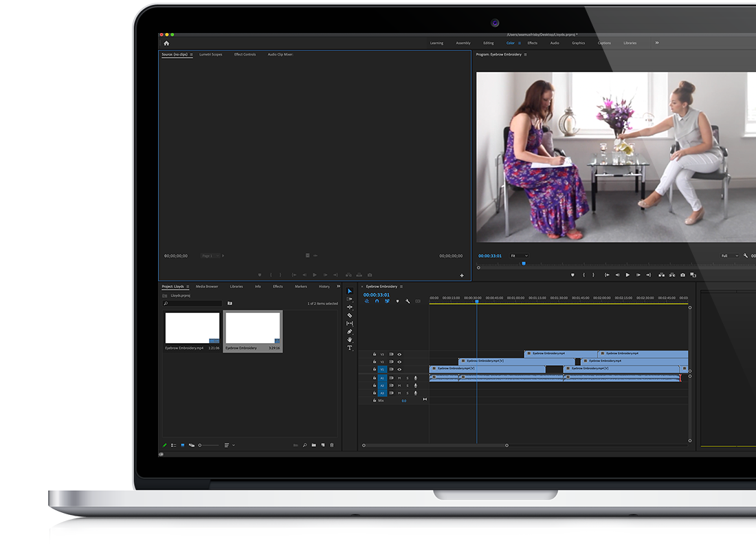Click the Home icon in top bar

coord(166,43)
